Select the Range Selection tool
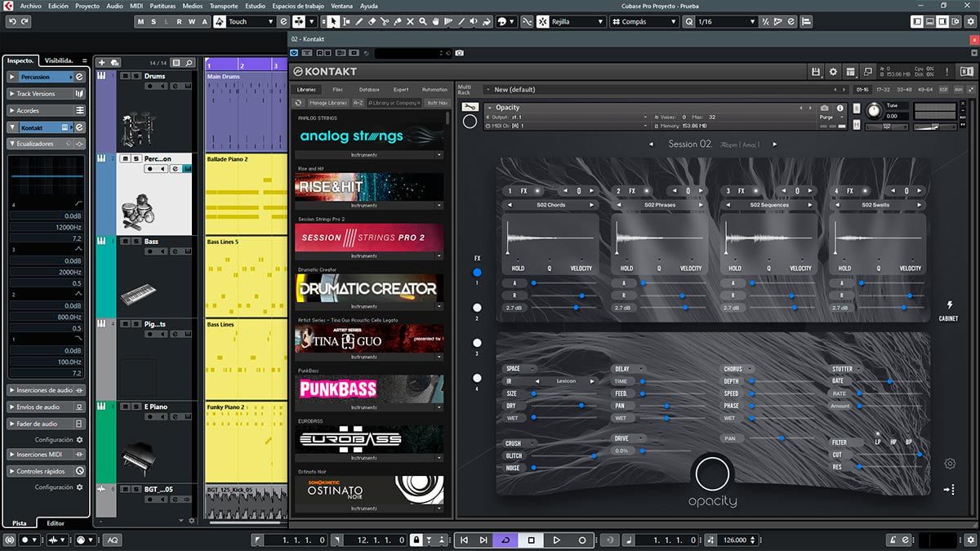 tap(346, 22)
